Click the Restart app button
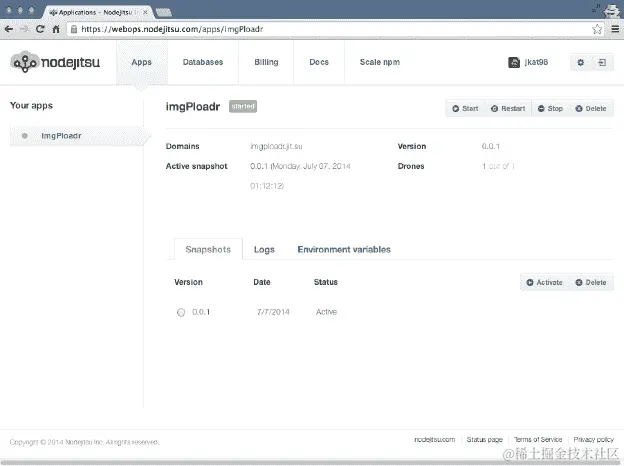Screen dimensions: 624x466 508,109
